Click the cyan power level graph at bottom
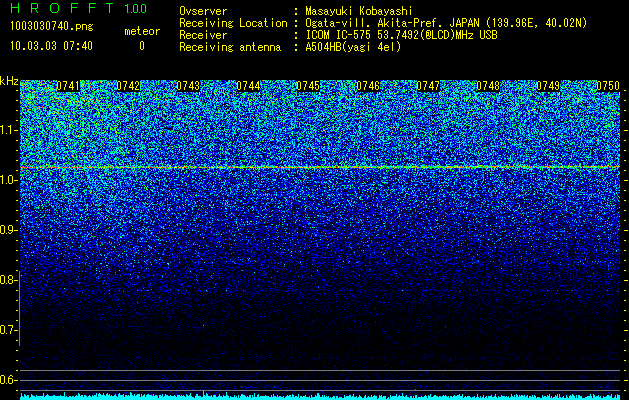The height and width of the screenshot is (400, 629). 320,396
